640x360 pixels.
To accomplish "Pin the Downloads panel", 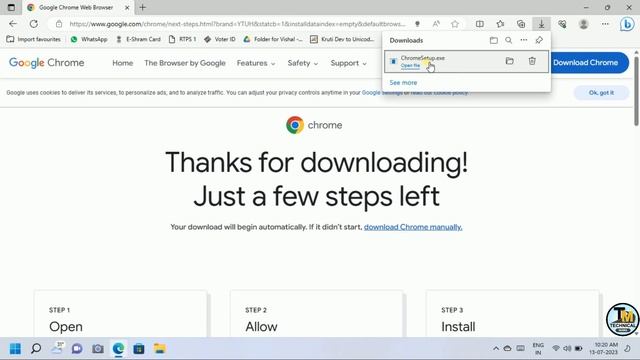I will pyautogui.click(x=539, y=40).
